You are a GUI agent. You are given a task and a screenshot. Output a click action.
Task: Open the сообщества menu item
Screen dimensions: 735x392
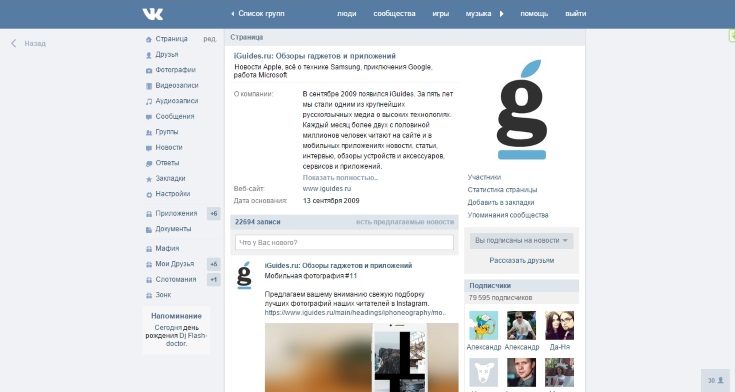pos(394,14)
